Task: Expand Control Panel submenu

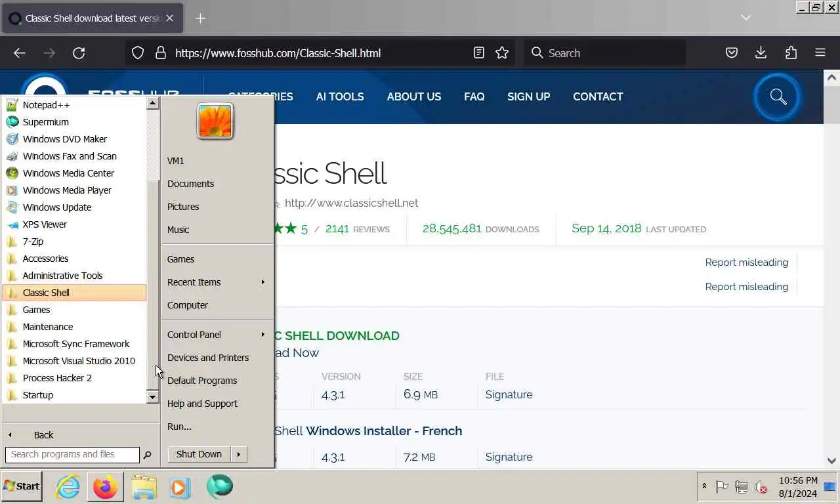Action: point(217,335)
